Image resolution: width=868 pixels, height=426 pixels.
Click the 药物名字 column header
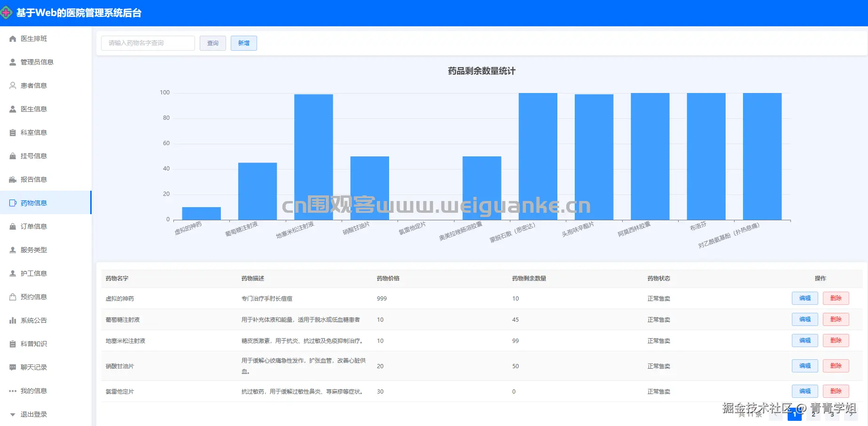pos(117,279)
